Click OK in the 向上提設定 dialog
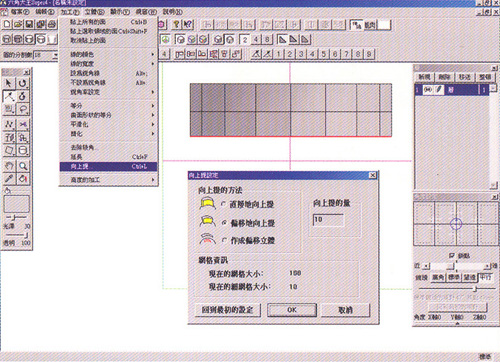500x362 pixels. tap(292, 310)
